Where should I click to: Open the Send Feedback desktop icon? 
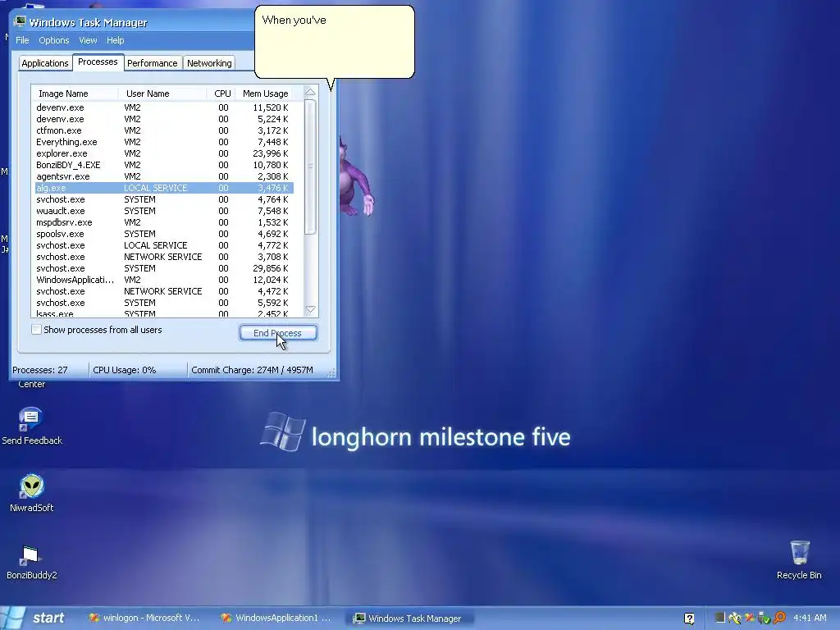pyautogui.click(x=31, y=426)
